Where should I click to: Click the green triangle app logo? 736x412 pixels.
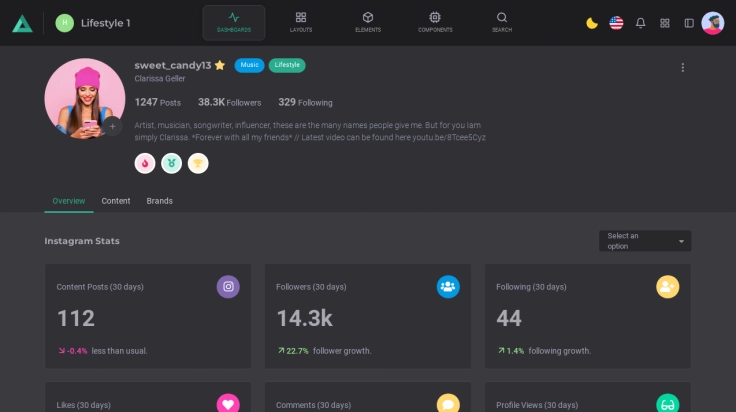[x=22, y=22]
